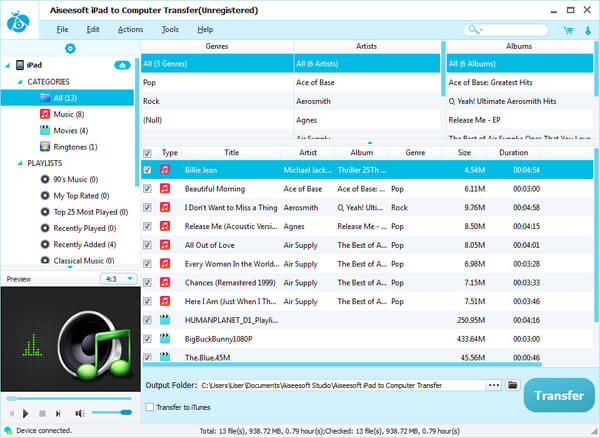Screen dimensions: 600x438
Task: Select the Pop genre filter
Action: [217, 82]
